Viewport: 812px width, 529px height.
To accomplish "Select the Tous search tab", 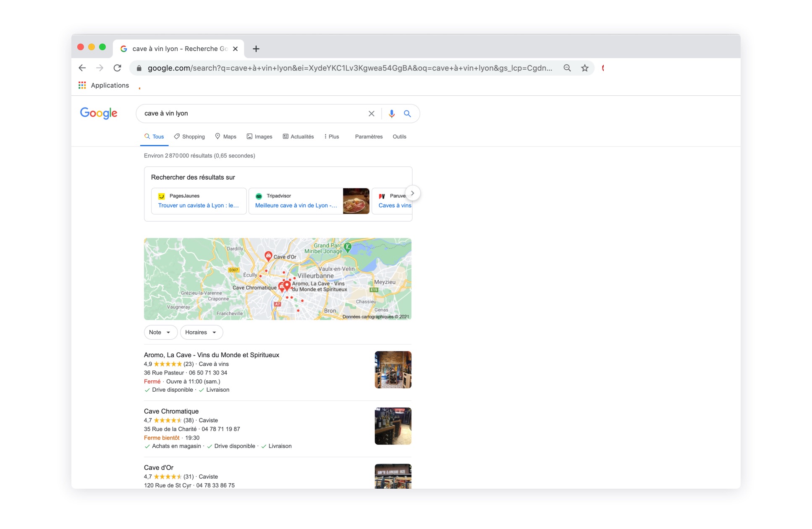I will point(154,136).
